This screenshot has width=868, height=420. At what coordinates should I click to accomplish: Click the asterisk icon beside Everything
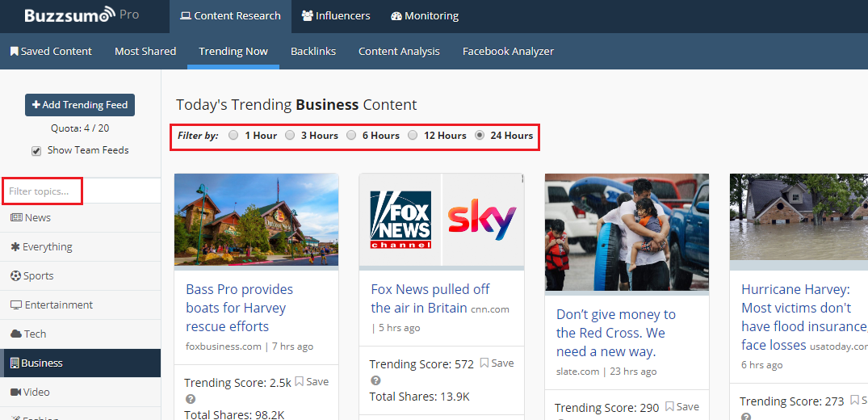pos(15,246)
